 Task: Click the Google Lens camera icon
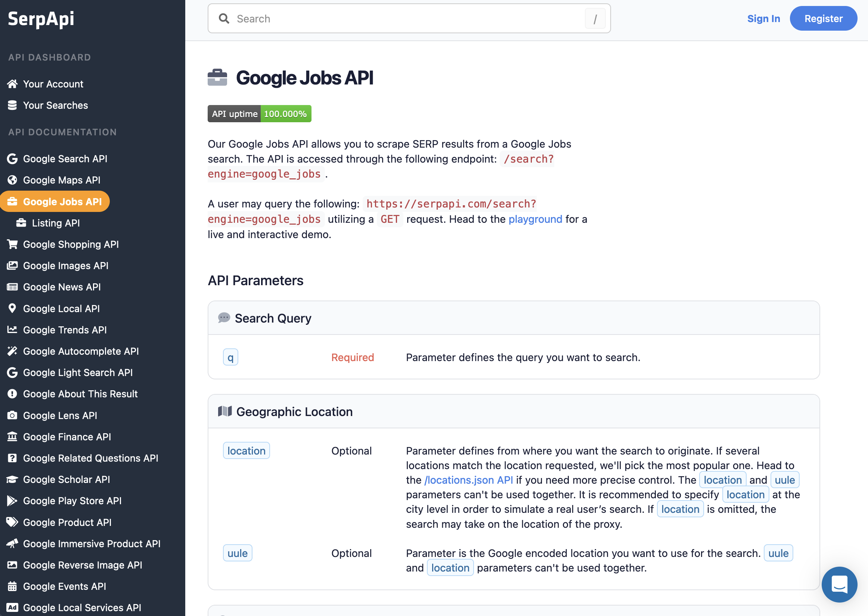(x=12, y=415)
